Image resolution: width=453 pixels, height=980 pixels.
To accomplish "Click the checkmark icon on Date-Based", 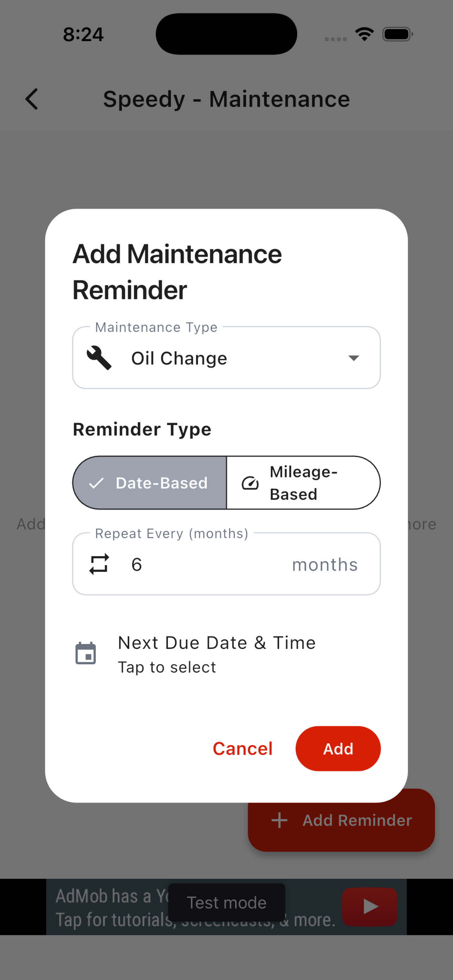I will click(97, 483).
